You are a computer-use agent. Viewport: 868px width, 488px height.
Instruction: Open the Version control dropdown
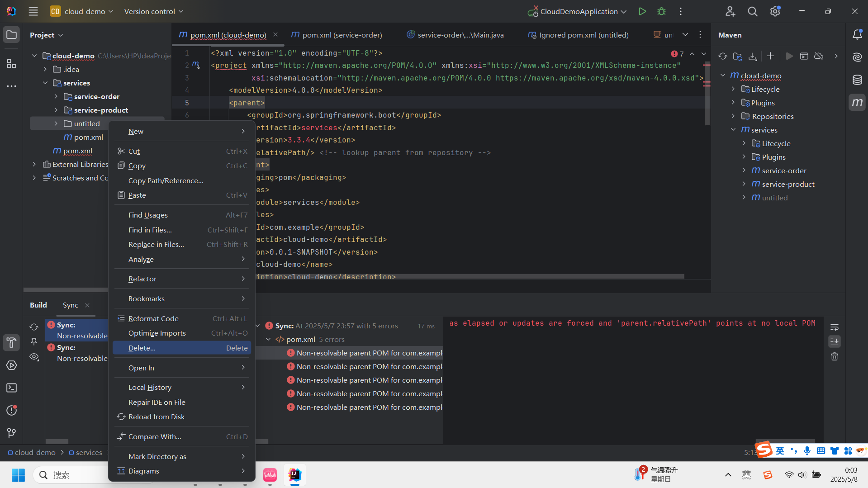pos(154,11)
